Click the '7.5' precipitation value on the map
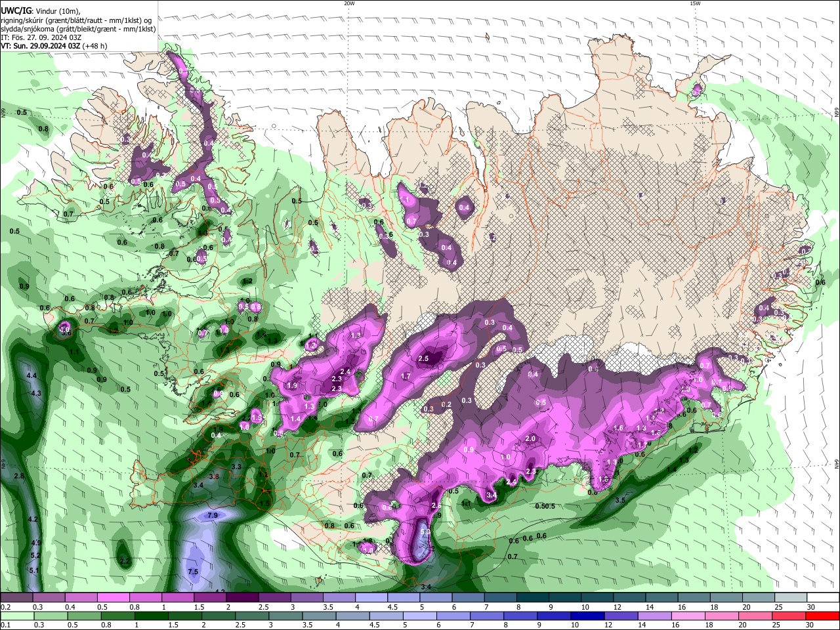Image resolution: width=840 pixels, height=630 pixels. tap(193, 572)
